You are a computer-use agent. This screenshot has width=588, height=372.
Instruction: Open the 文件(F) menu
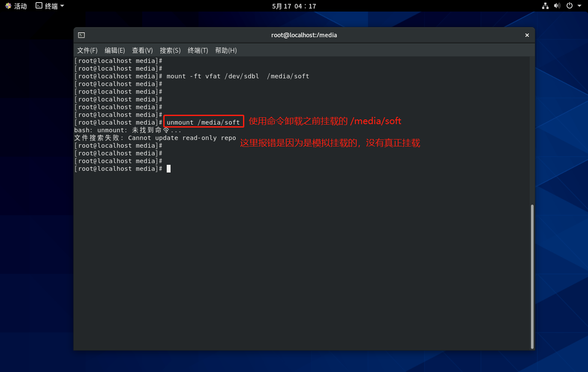click(x=87, y=51)
